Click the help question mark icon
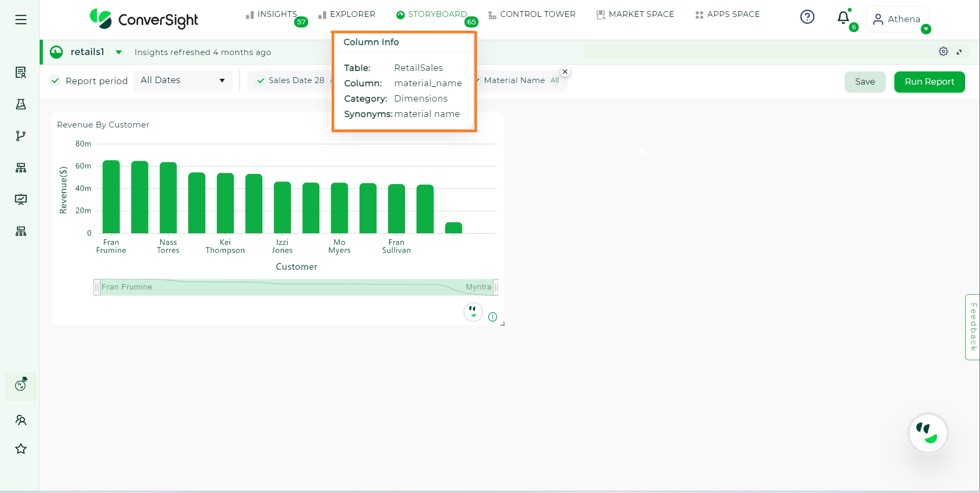 pos(807,17)
